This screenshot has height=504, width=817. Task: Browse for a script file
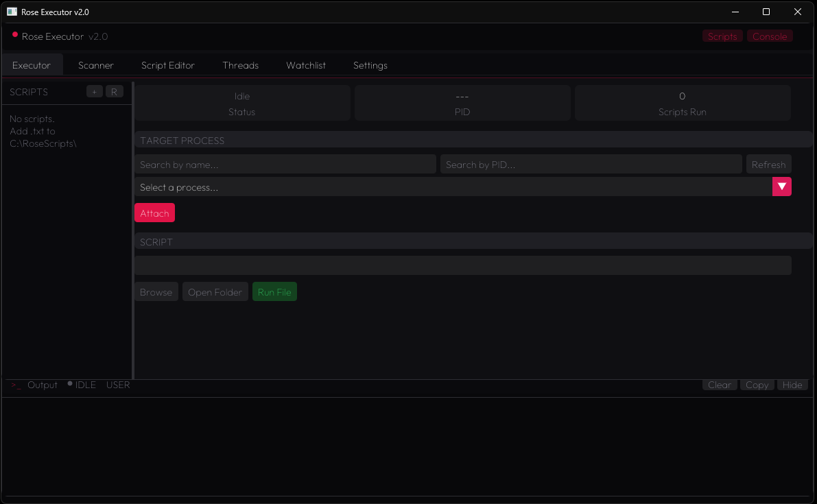coord(156,292)
